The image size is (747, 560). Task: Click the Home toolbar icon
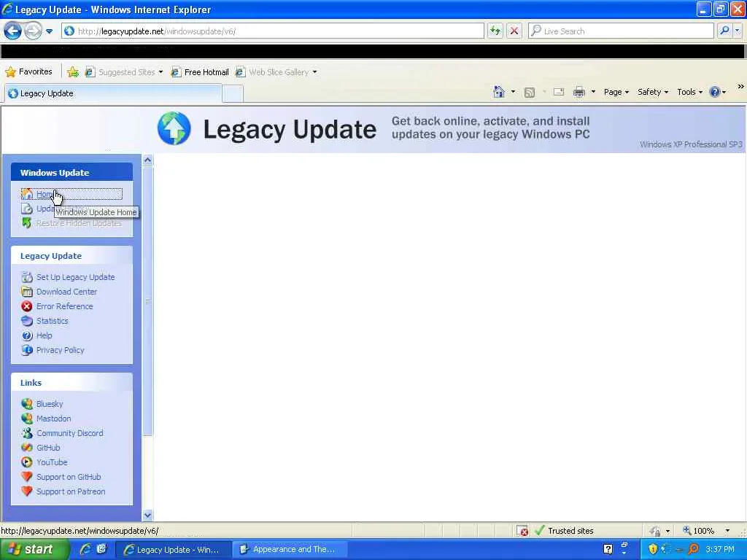click(x=499, y=92)
